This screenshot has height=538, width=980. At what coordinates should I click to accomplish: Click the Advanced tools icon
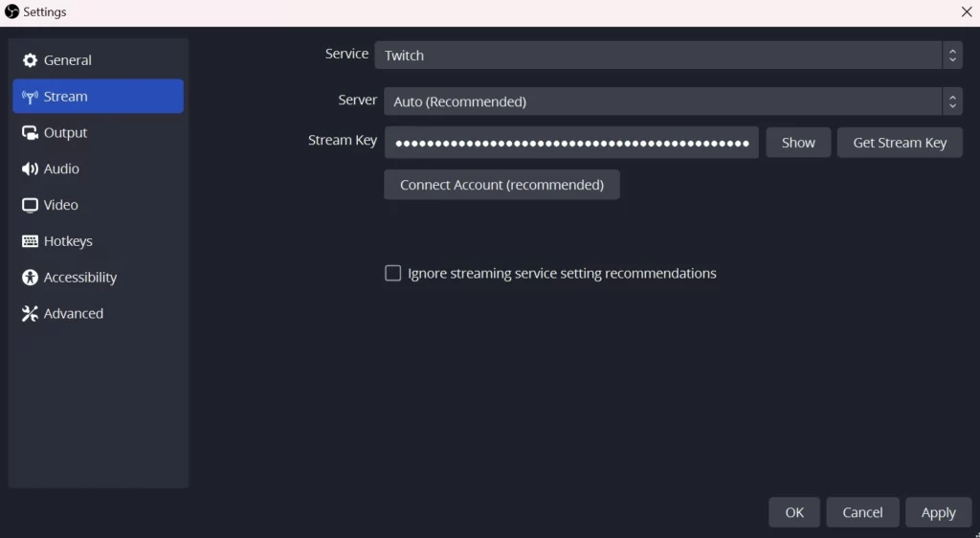(x=30, y=314)
